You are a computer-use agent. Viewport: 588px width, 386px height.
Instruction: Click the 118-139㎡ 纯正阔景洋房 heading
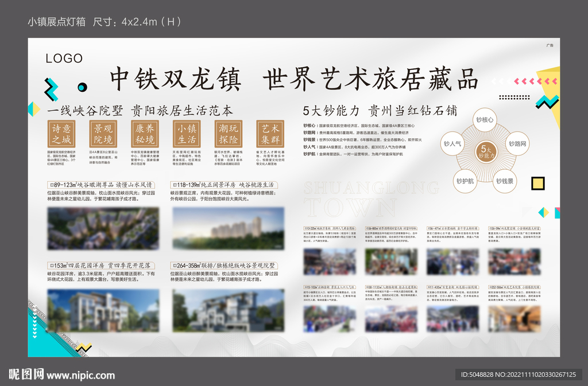point(224,185)
